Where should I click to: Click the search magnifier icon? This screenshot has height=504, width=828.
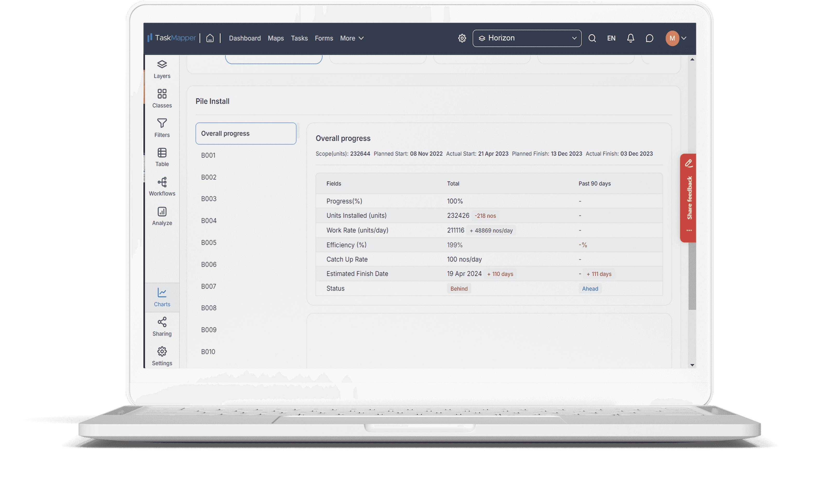[x=592, y=38]
